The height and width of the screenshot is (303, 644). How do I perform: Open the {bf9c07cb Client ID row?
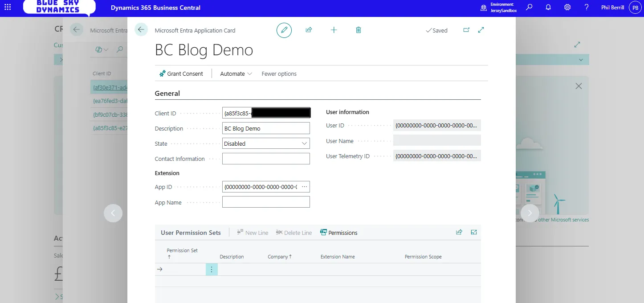coord(110,115)
